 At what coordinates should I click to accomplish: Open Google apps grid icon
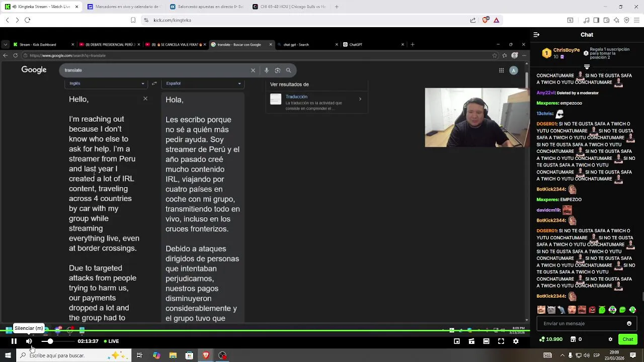coord(501,70)
